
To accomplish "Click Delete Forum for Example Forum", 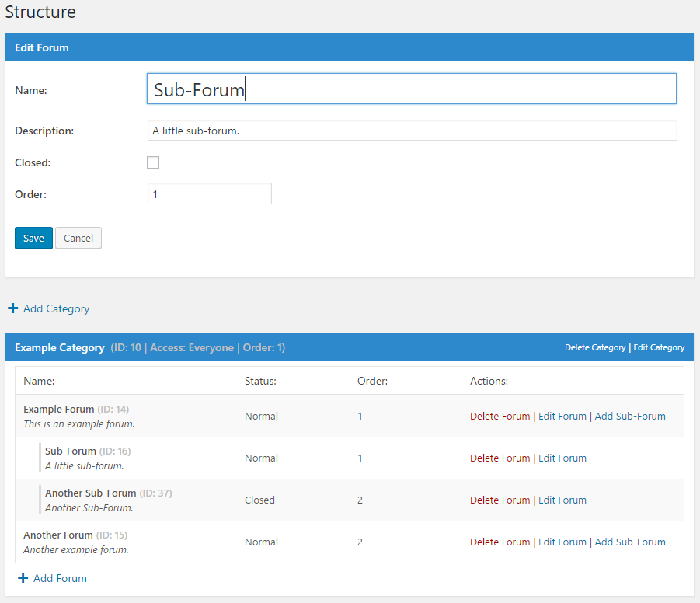I will [500, 416].
